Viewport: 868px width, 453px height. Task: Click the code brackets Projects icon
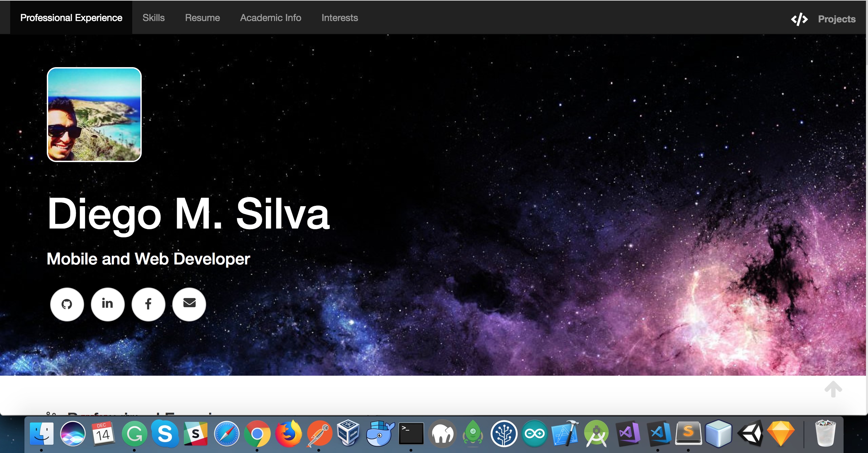(799, 19)
